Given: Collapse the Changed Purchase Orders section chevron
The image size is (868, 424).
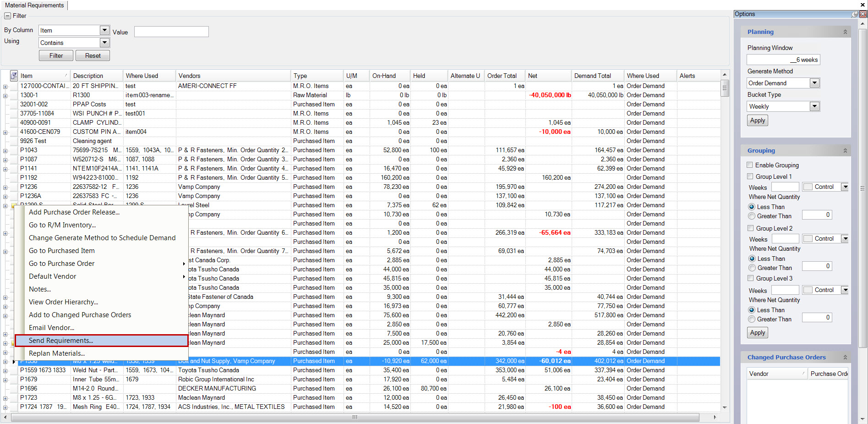Looking at the screenshot, I should tap(845, 358).
